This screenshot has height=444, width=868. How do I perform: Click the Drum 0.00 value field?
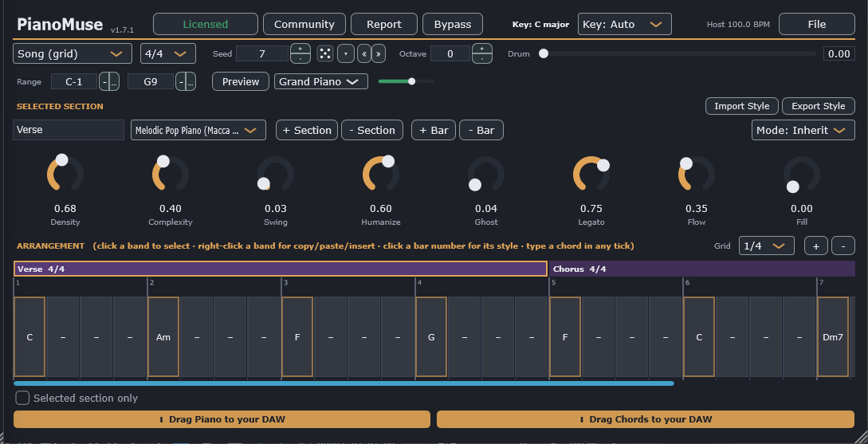coord(839,53)
